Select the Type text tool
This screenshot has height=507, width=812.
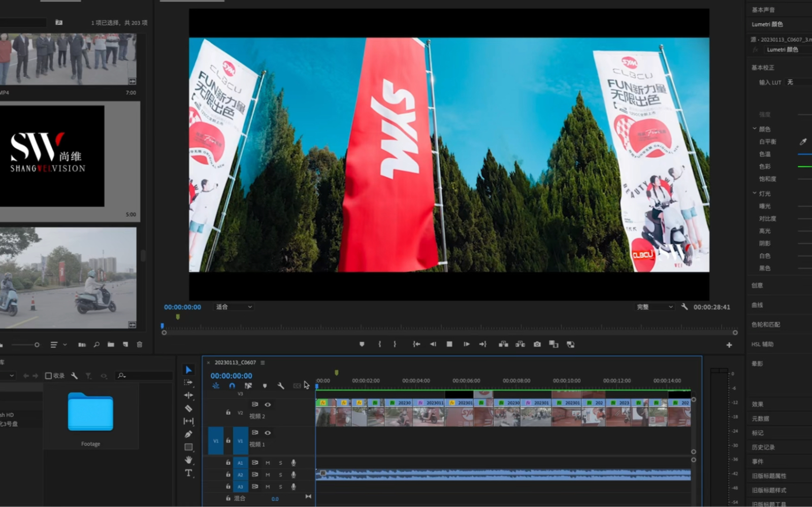[x=188, y=473]
